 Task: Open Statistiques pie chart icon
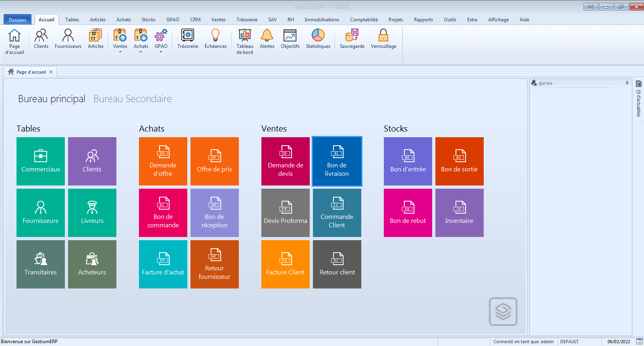coord(318,39)
